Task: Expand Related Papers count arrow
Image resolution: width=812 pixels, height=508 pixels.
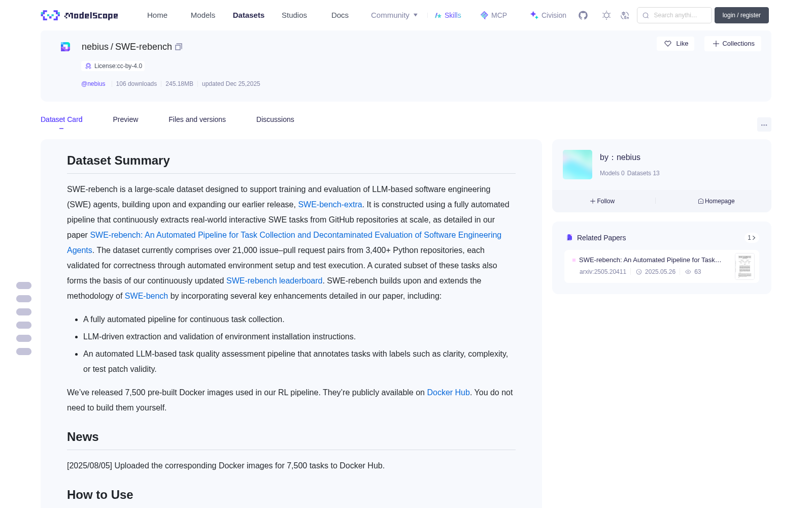Action: pos(752,238)
